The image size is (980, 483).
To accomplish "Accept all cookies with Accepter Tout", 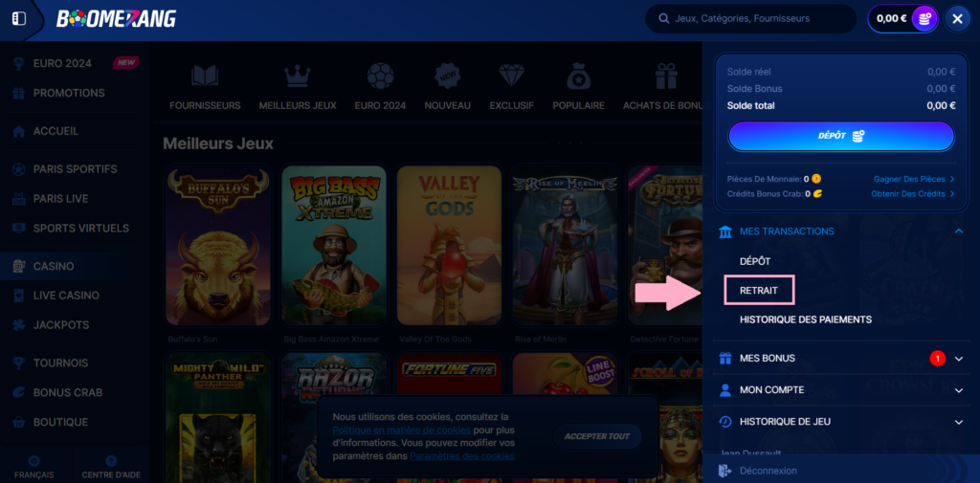I will [597, 436].
